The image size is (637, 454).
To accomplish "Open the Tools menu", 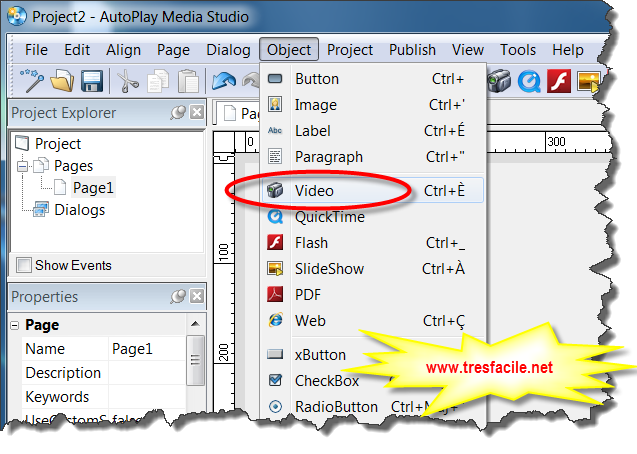I will click(518, 50).
